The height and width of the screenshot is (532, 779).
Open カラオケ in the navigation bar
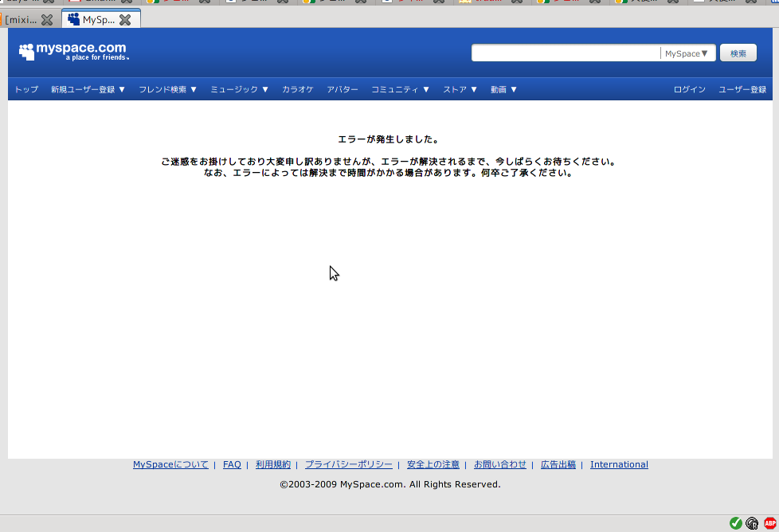(298, 89)
